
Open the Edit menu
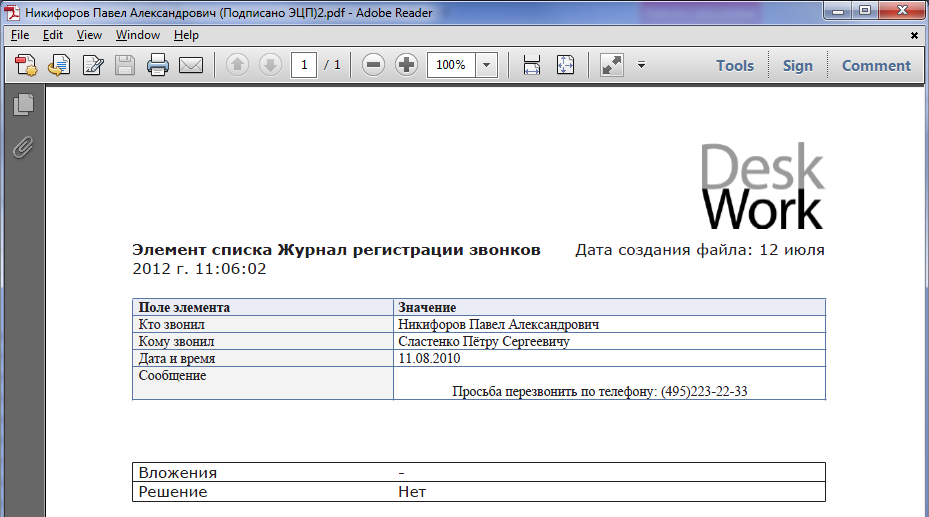(x=53, y=35)
